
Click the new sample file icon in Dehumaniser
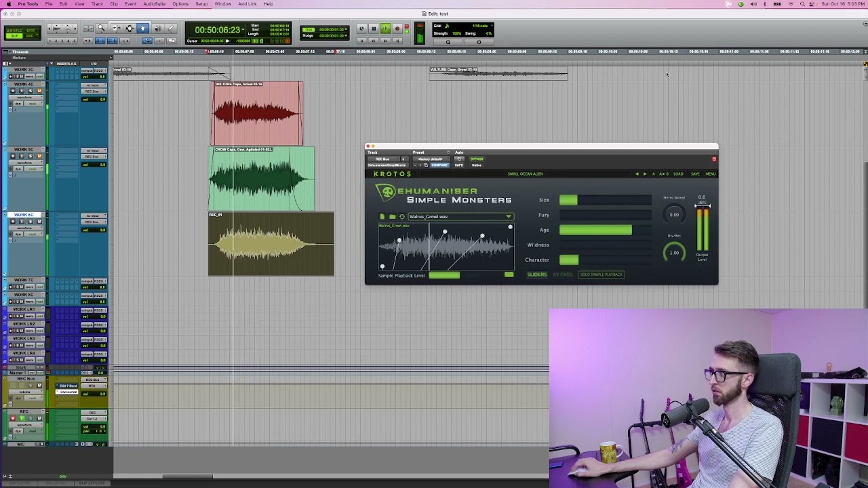click(x=382, y=216)
